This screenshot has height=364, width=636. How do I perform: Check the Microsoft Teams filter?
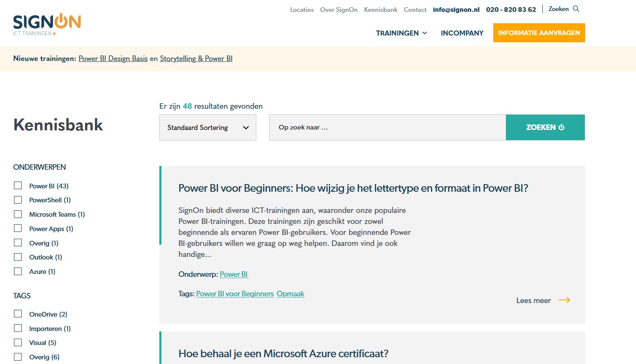(x=18, y=214)
